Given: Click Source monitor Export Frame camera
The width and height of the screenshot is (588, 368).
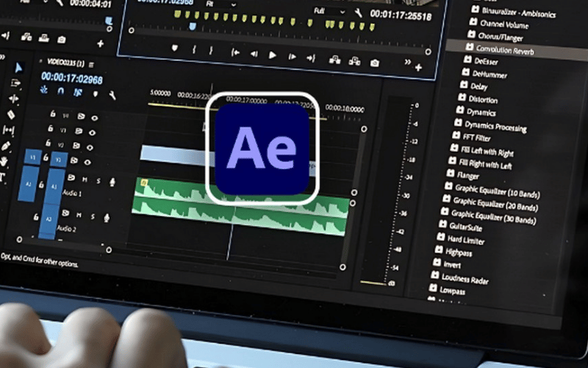Looking at the screenshot, I should (x=62, y=39).
